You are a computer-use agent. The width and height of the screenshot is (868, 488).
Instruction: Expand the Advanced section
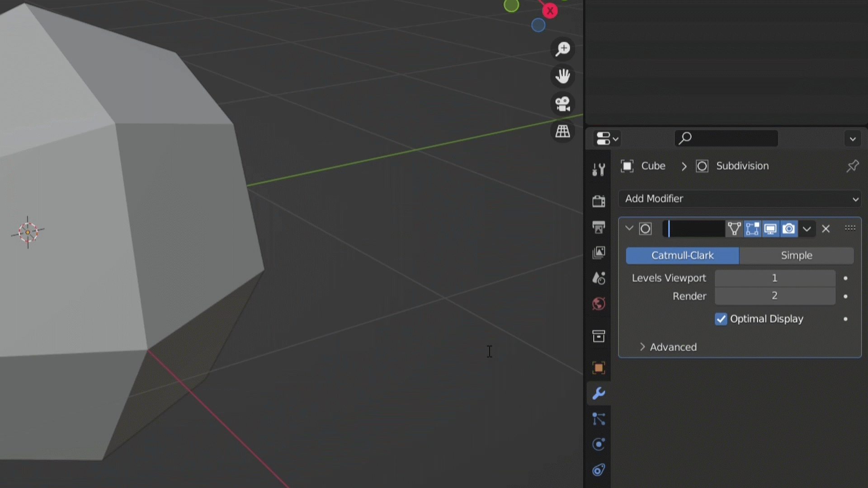[x=668, y=347]
